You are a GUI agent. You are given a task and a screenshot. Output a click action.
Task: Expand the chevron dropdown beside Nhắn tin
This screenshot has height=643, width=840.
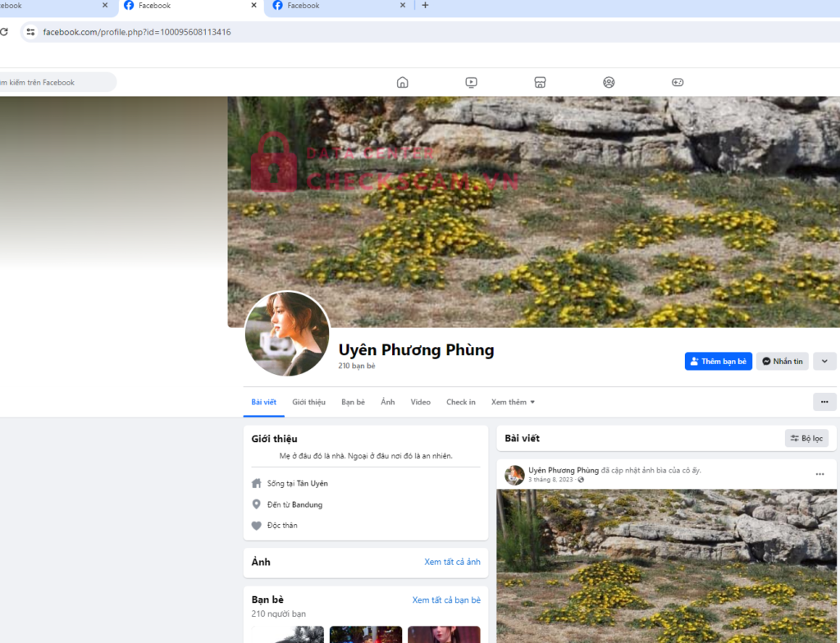tap(824, 362)
